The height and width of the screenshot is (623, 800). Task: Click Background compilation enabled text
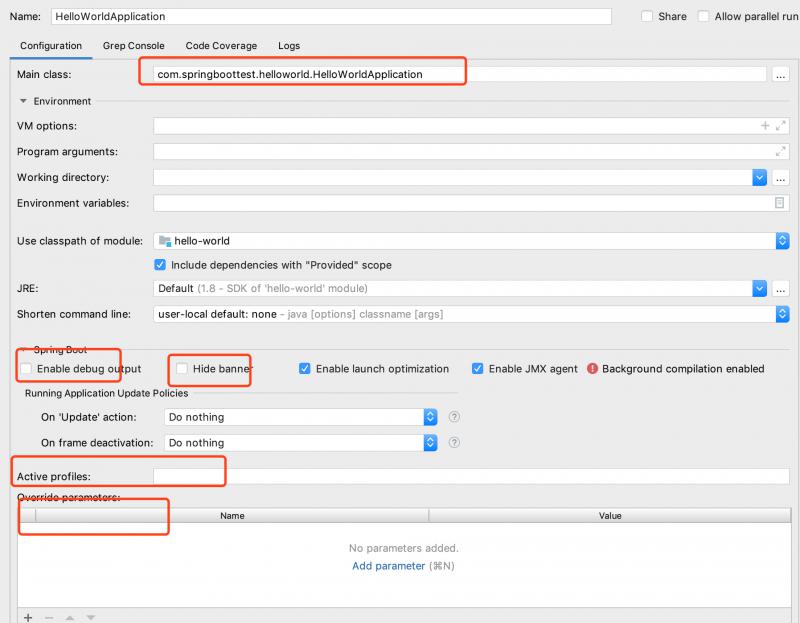[683, 368]
